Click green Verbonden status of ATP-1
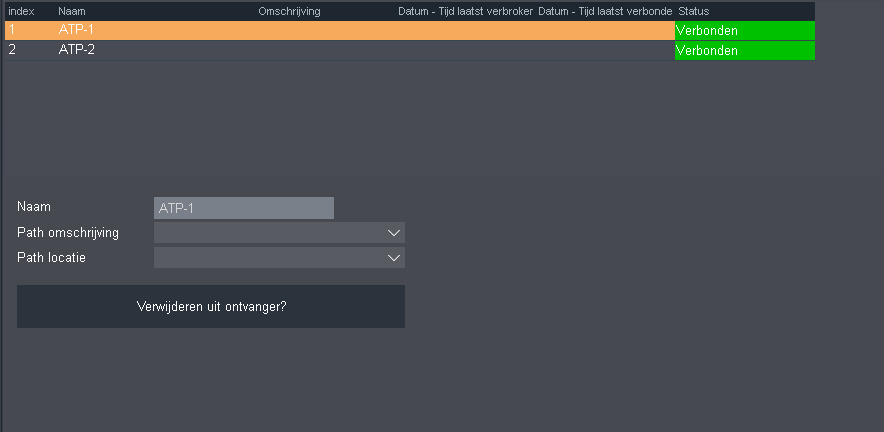 click(x=744, y=30)
